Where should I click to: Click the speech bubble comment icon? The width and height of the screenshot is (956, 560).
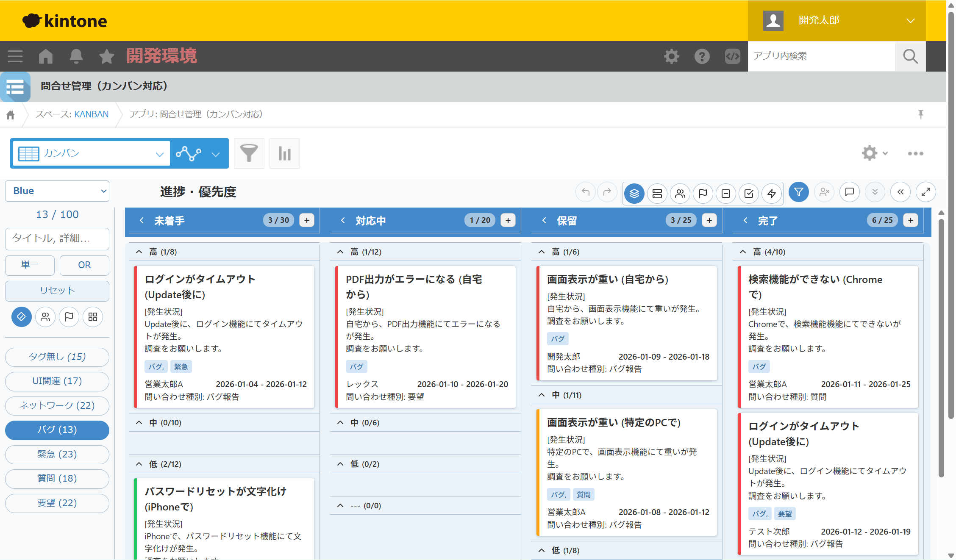pos(849,192)
